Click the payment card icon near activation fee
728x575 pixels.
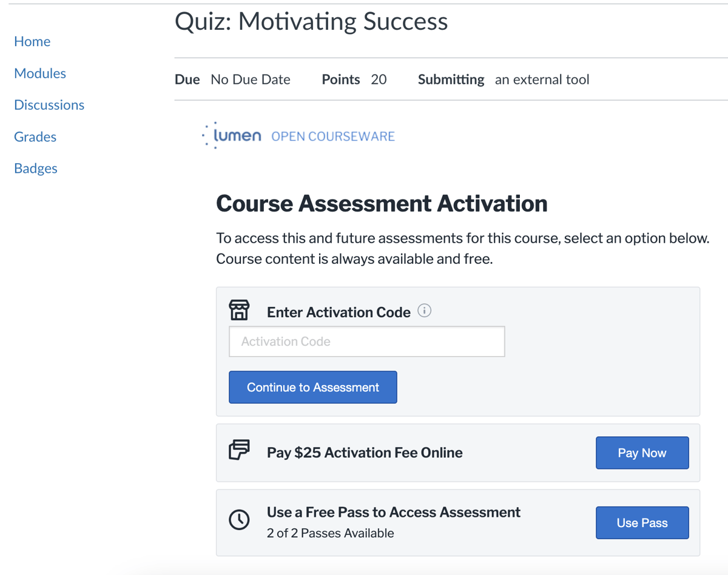239,450
